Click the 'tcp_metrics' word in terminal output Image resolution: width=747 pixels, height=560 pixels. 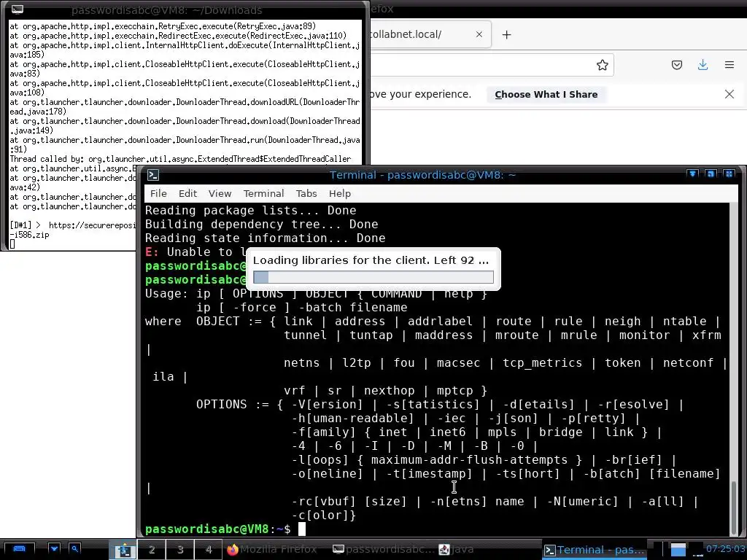pyautogui.click(x=542, y=363)
